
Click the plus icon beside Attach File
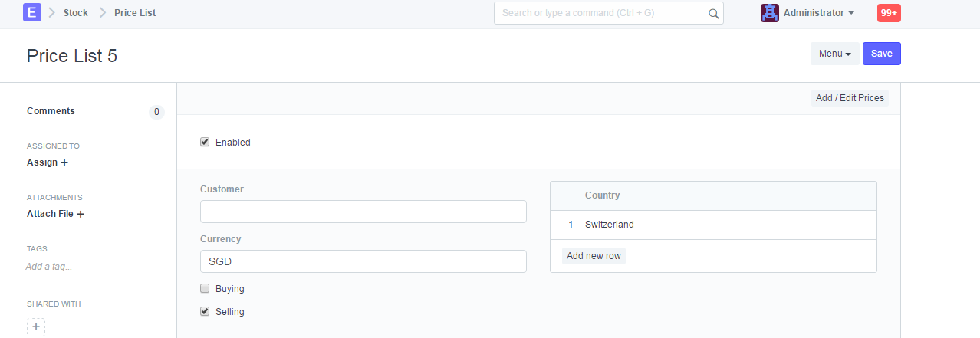[81, 214]
